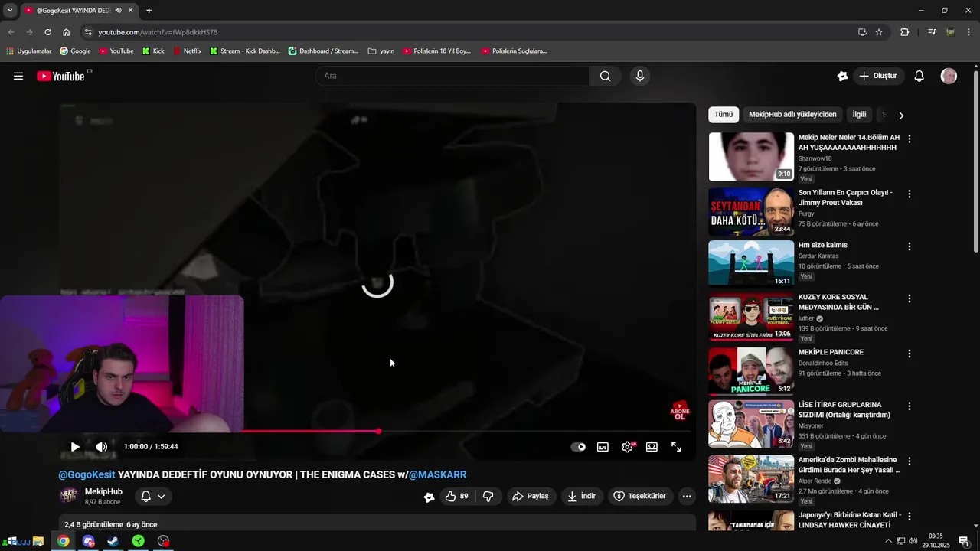This screenshot has height=551, width=980.
Task: Open the YouTube hamburger guide menu
Action: (x=18, y=76)
